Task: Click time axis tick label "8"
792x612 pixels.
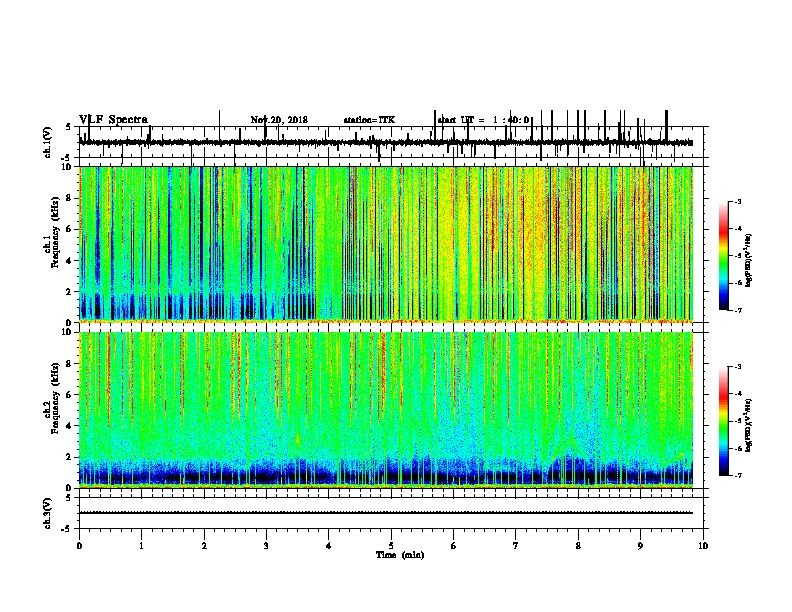Action: click(x=578, y=546)
